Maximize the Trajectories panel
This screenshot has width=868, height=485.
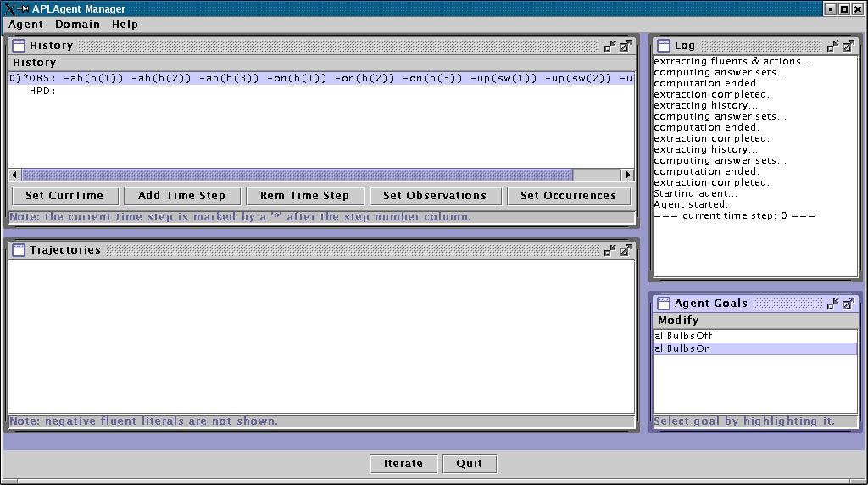[625, 250]
